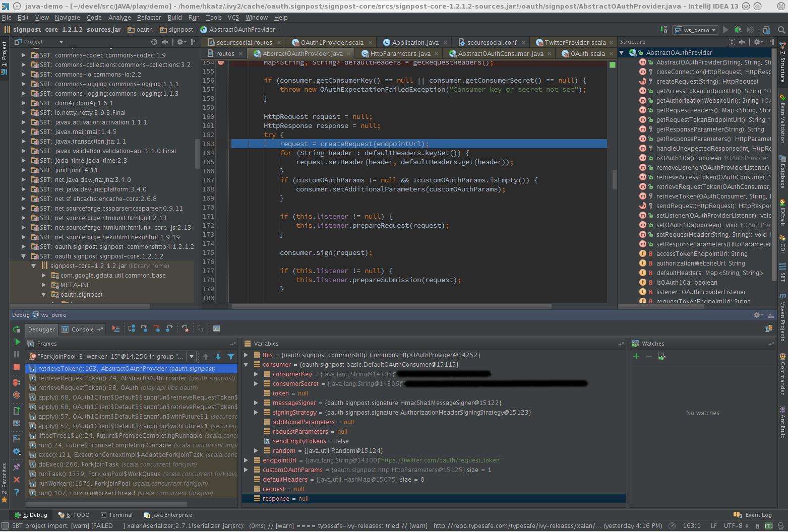
Task: Move to previous frame with up arrow
Action: [x=206, y=357]
